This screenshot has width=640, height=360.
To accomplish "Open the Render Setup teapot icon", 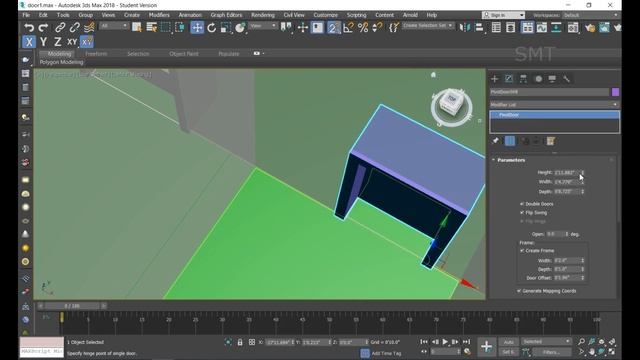I will click(590, 27).
